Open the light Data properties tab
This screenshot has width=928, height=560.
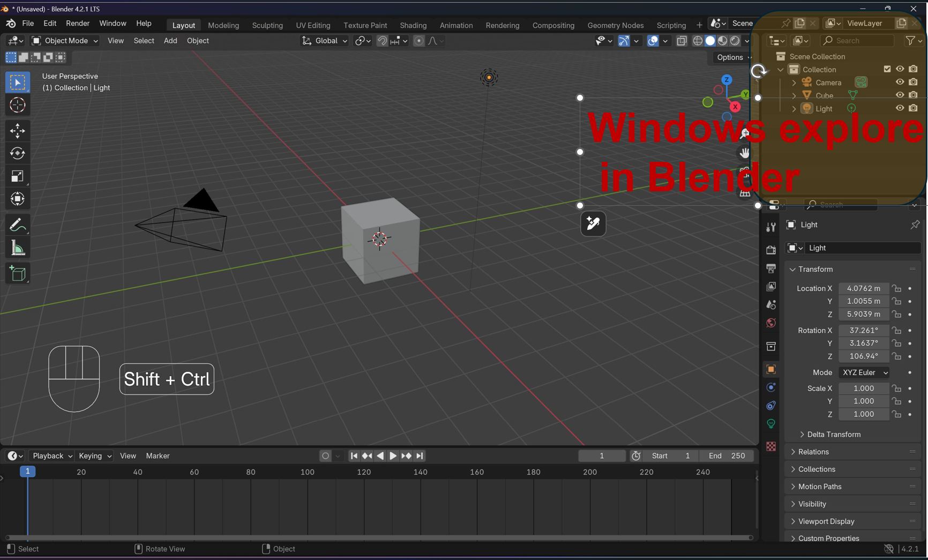771,423
